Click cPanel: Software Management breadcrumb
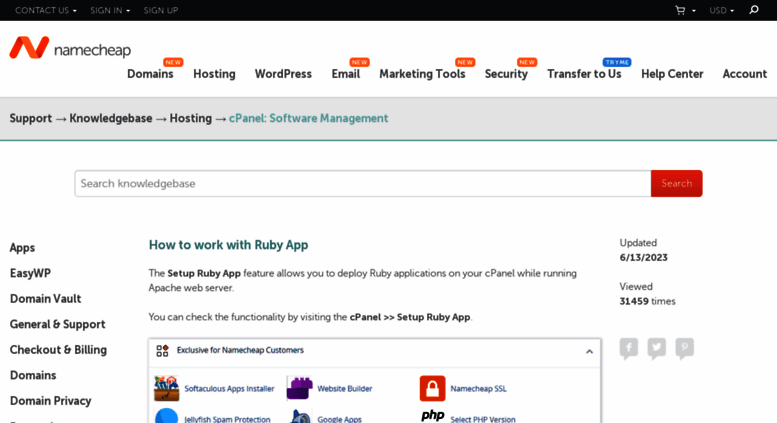This screenshot has width=777, height=423. pos(308,118)
